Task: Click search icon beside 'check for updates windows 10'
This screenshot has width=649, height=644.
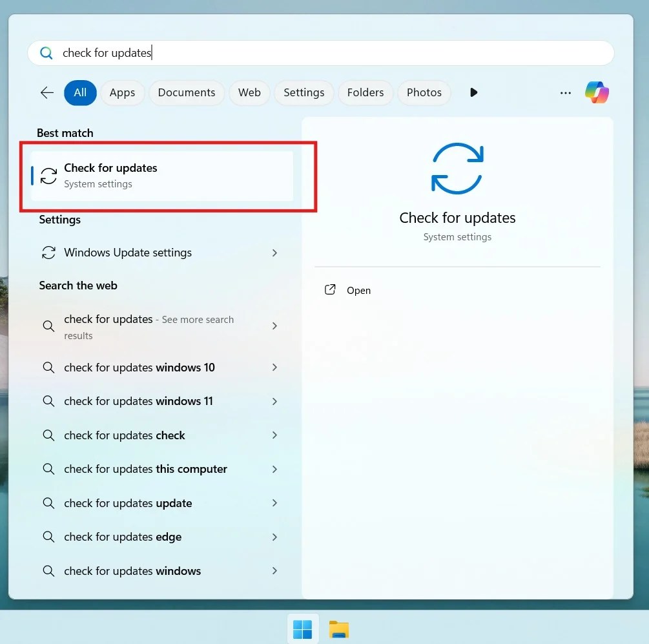Action: [x=48, y=367]
